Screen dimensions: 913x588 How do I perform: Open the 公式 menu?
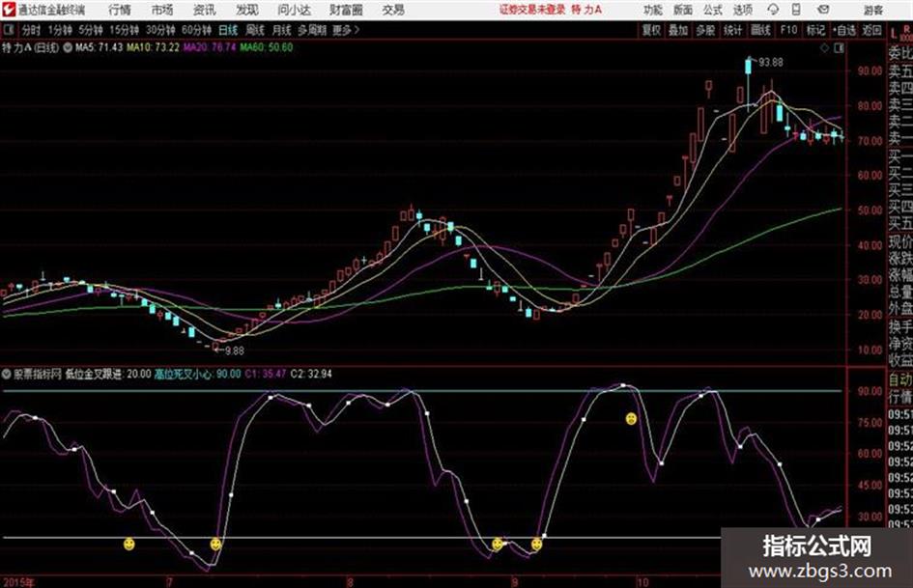(712, 10)
